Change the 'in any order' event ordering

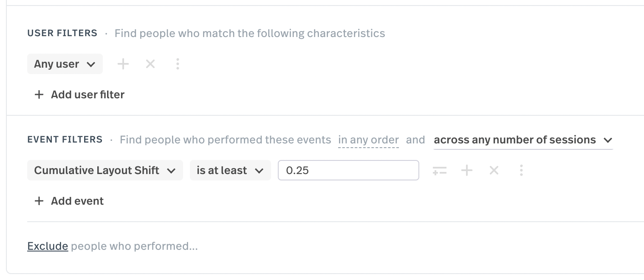tap(368, 140)
